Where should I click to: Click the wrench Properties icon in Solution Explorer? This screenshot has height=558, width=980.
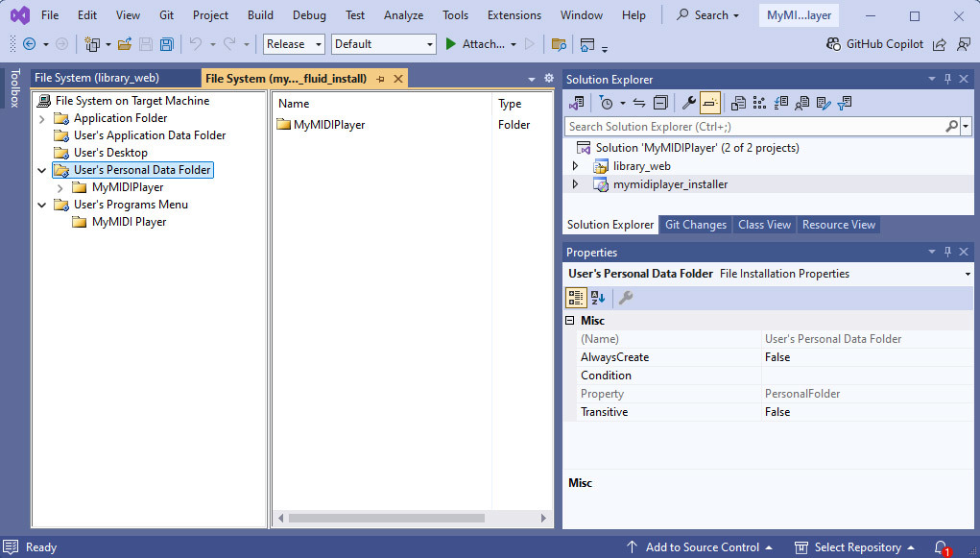coord(689,103)
